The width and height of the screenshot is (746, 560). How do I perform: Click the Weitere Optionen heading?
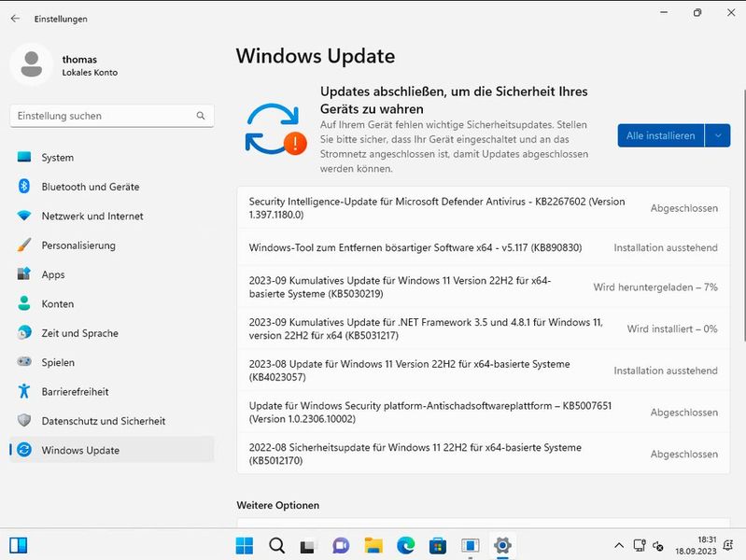coord(278,505)
